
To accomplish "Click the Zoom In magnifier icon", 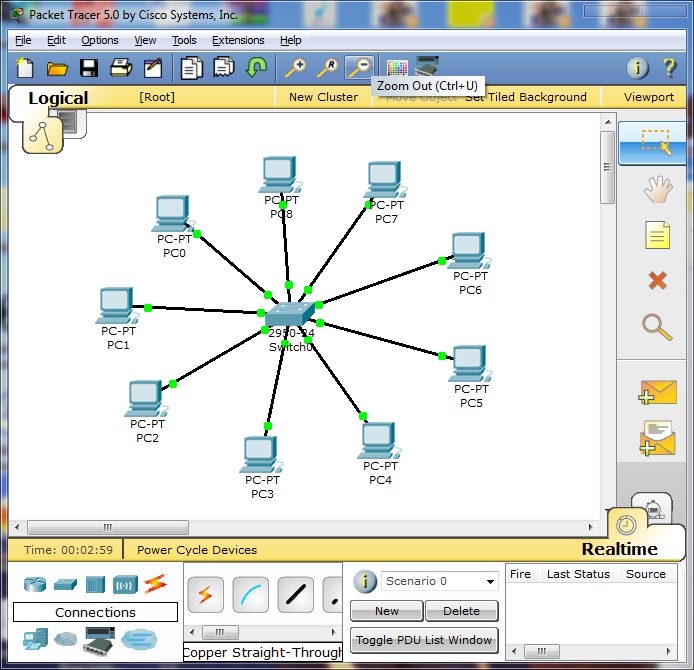I will (296, 68).
